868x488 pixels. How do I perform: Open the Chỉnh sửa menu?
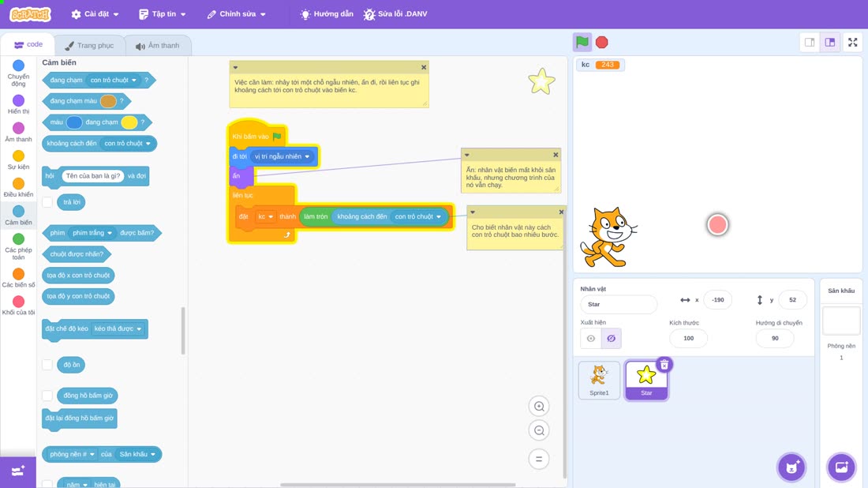pos(237,14)
